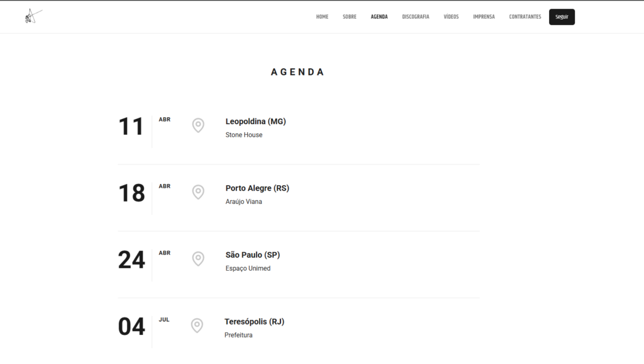
Task: Click the location pin beside São Paulo (SP)
Action: tap(198, 259)
